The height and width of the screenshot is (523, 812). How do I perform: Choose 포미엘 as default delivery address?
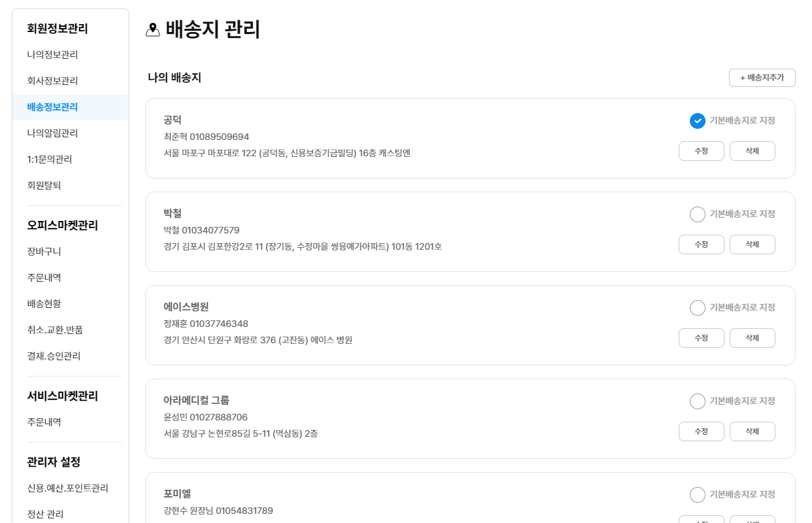pyautogui.click(x=697, y=495)
